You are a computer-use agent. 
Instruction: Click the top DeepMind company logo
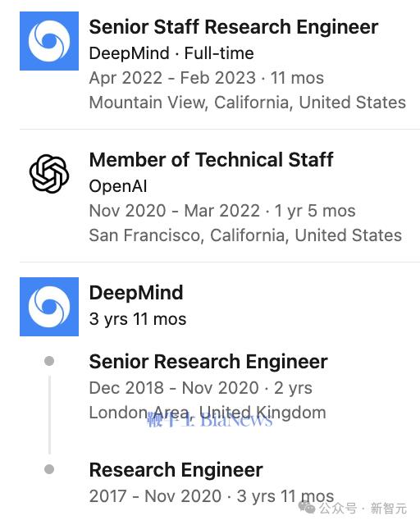49,41
